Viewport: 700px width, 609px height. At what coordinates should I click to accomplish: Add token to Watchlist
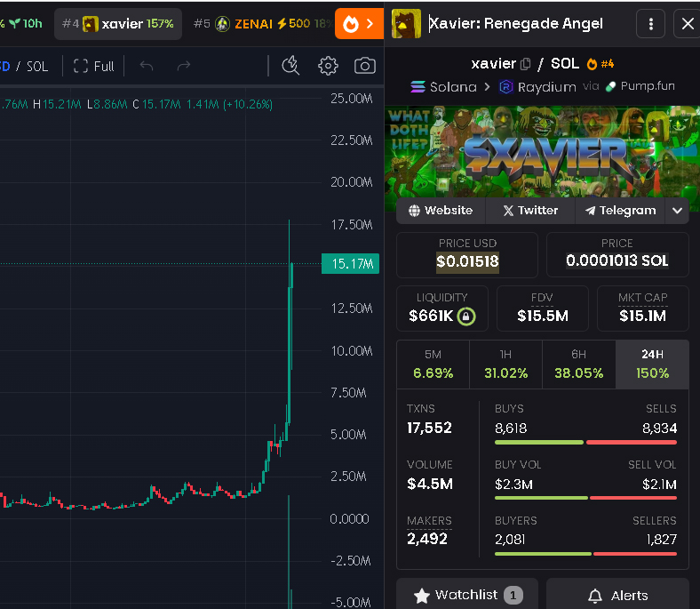pyautogui.click(x=467, y=595)
